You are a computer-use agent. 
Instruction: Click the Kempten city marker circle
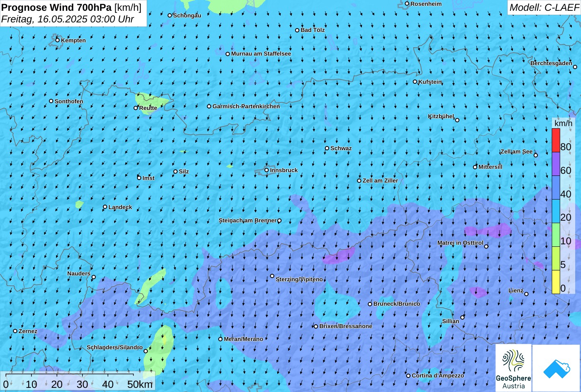point(57,40)
